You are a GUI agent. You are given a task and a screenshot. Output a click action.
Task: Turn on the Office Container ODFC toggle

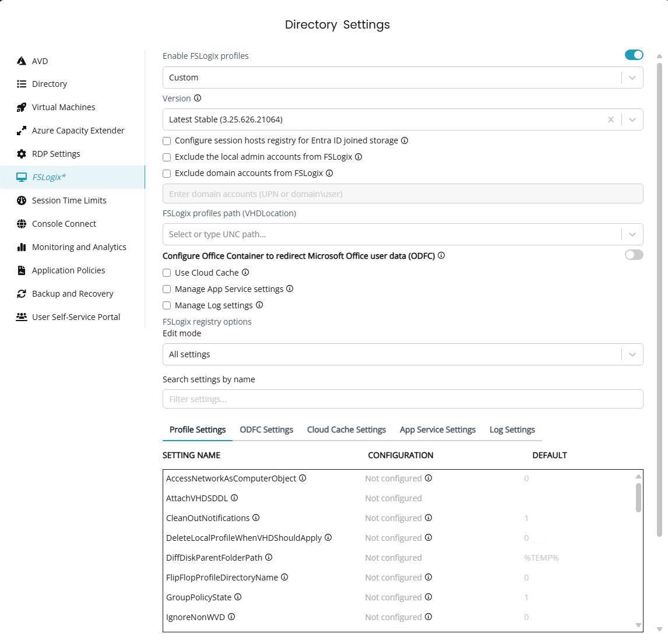(x=634, y=255)
